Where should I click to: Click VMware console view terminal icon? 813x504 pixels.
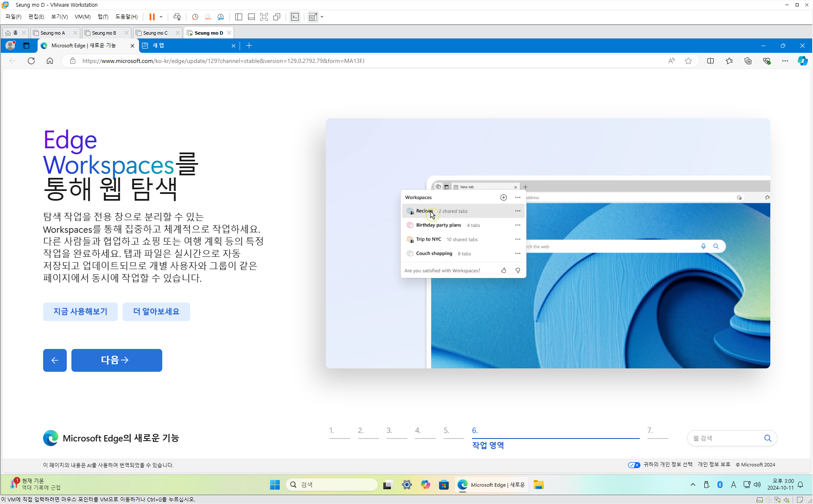pos(295,17)
